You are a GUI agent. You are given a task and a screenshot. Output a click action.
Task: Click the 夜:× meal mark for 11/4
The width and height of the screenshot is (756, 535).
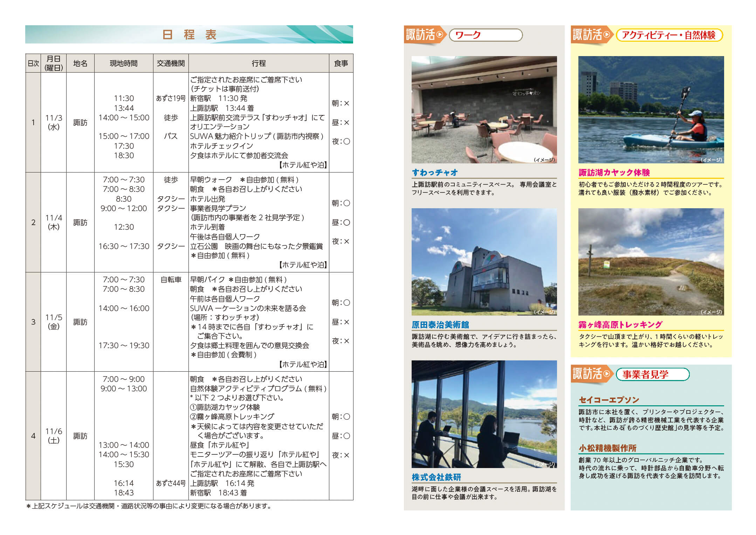coord(341,241)
